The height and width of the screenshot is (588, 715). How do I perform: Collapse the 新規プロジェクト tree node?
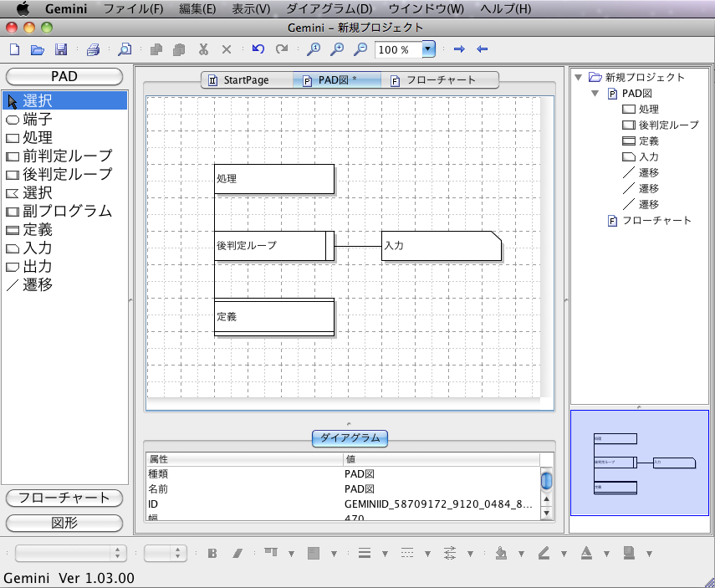578,78
